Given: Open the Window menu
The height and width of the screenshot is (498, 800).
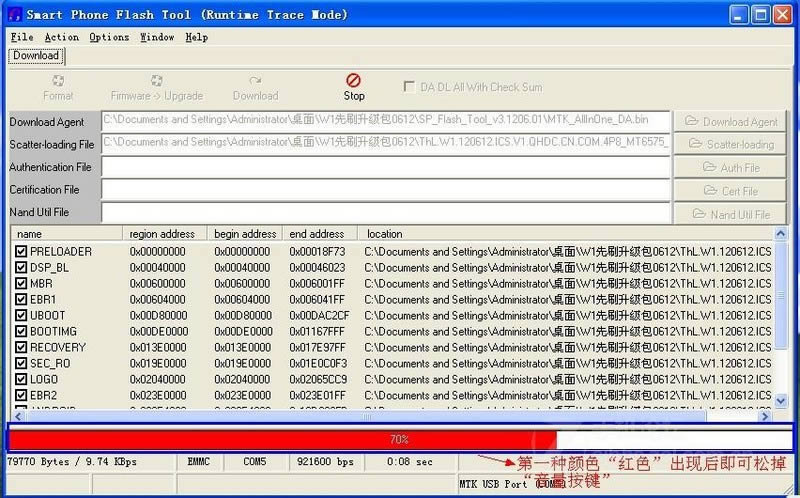Looking at the screenshot, I should tap(157, 37).
